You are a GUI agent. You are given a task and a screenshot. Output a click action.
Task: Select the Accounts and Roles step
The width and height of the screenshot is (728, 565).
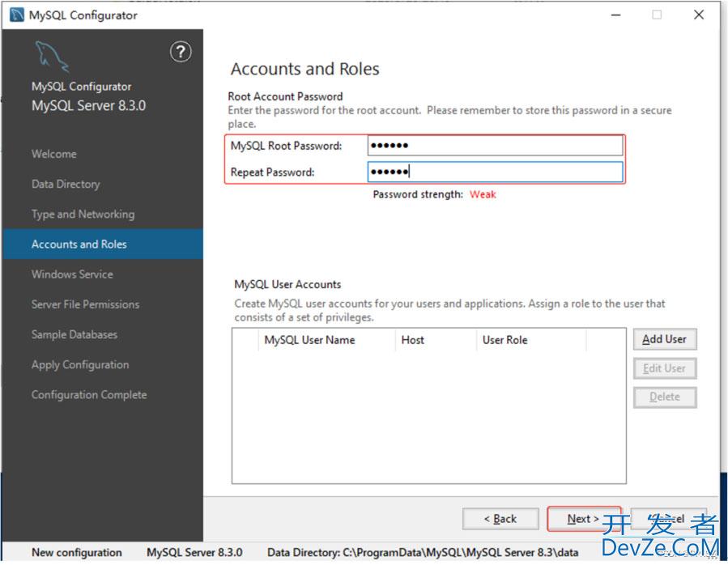(103, 244)
